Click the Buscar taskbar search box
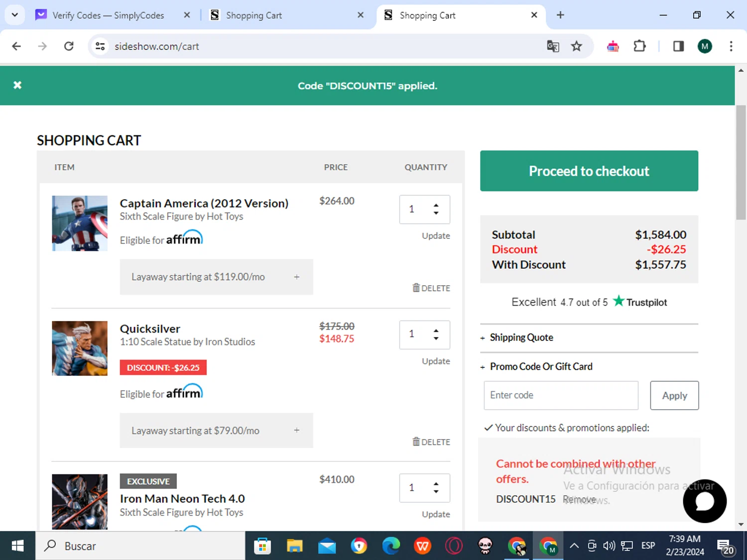Image resolution: width=747 pixels, height=560 pixels. 140,546
